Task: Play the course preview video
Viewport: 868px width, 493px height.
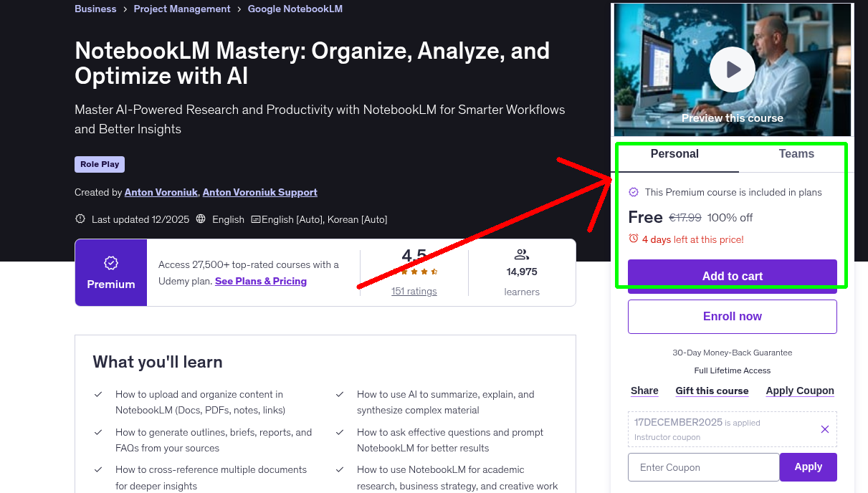Action: click(732, 69)
